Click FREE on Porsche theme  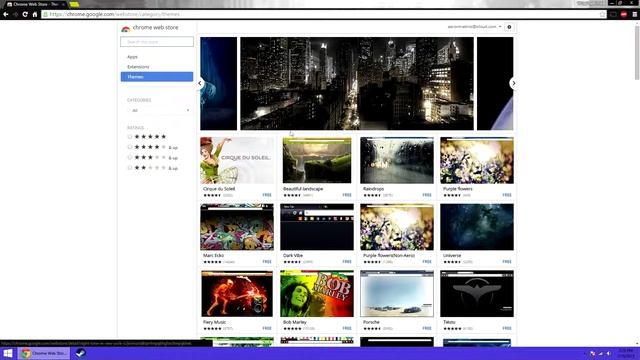coord(427,328)
